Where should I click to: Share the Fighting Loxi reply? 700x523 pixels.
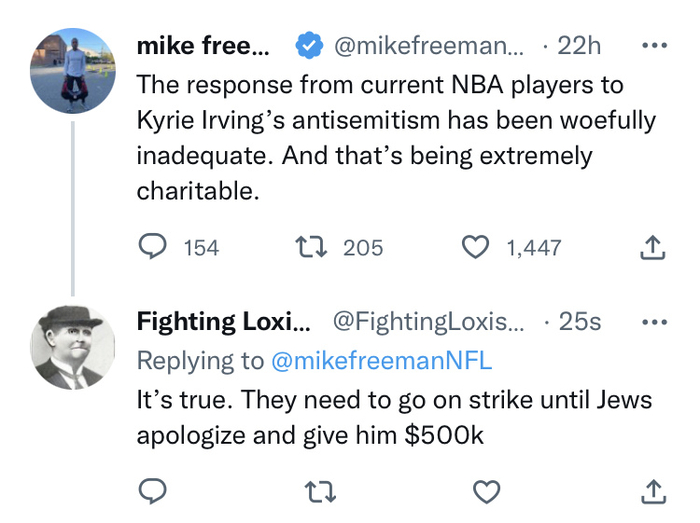tap(652, 491)
